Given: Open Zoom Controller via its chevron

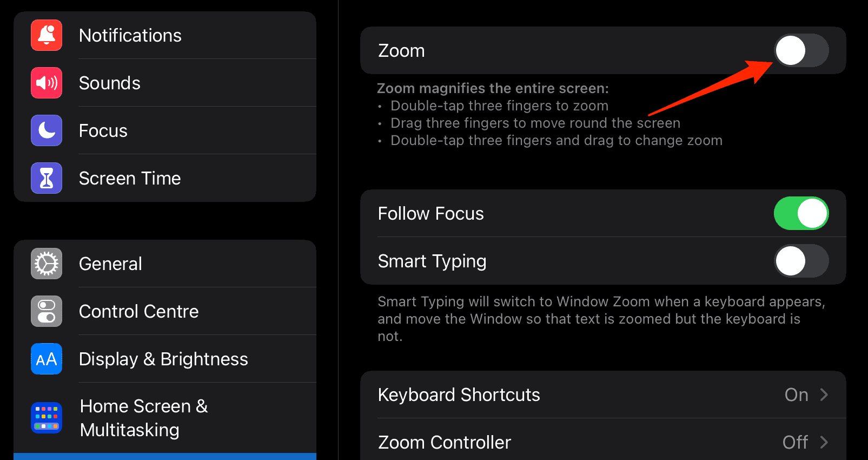Looking at the screenshot, I should (x=824, y=442).
